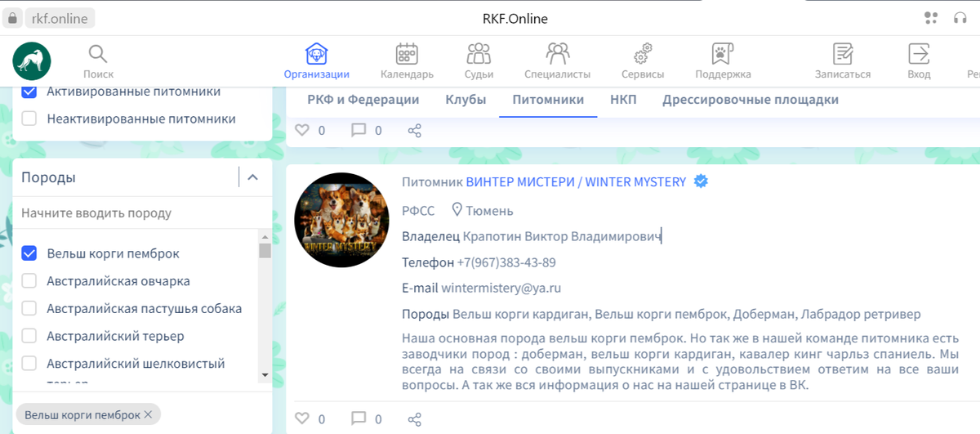Check Австралийская пастушья собака breed
The image size is (980, 434).
29,308
